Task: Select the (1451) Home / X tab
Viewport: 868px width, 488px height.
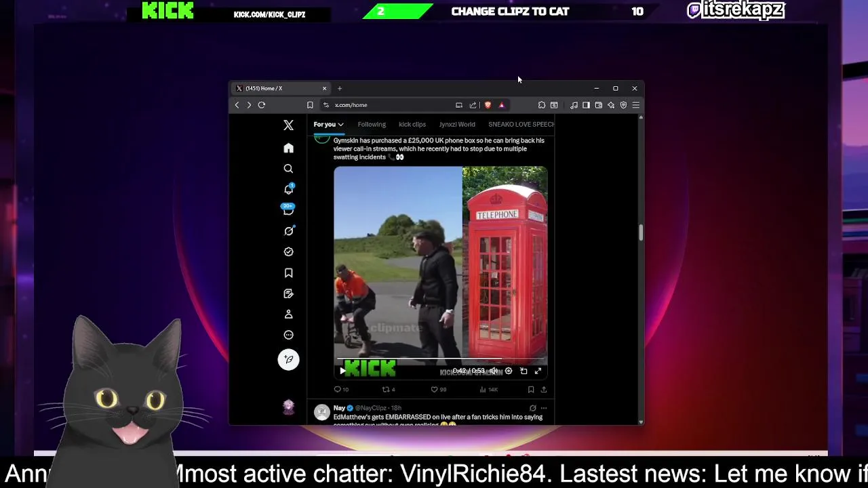Action: tap(281, 88)
